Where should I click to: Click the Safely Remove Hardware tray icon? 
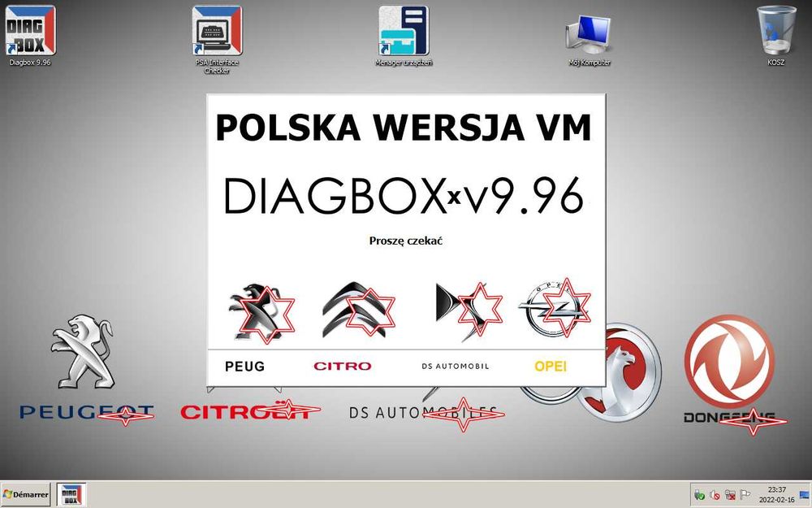[699, 494]
